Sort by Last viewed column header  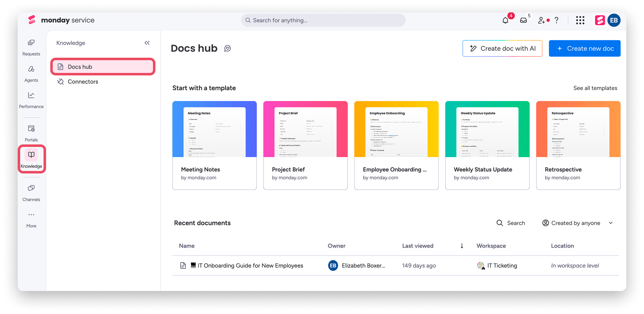click(x=417, y=246)
